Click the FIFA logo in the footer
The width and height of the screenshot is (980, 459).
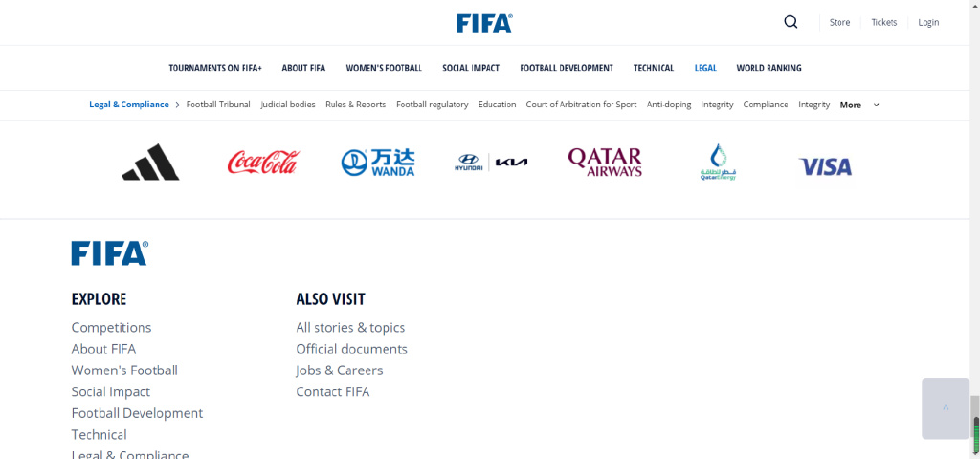point(109,253)
